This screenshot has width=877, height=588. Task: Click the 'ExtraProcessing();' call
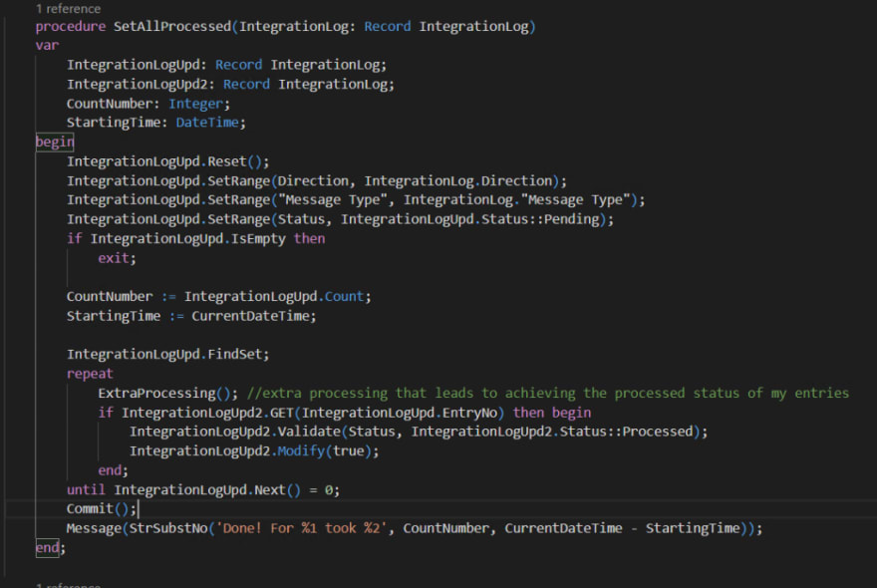click(x=167, y=394)
